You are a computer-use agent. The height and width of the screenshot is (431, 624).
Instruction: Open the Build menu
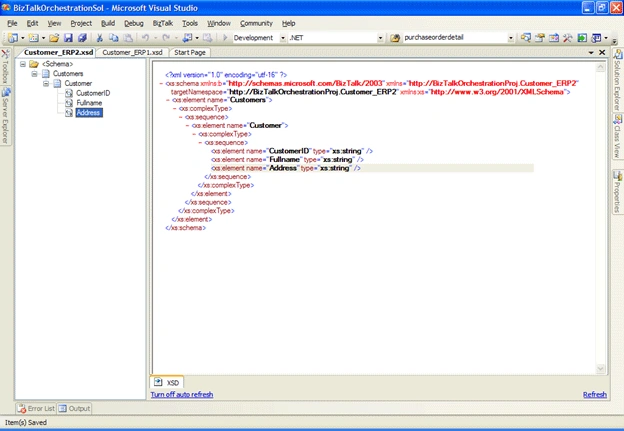(108, 23)
